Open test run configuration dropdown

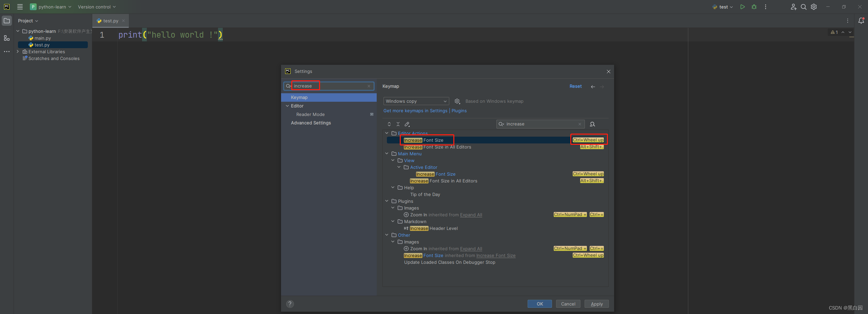pos(723,7)
